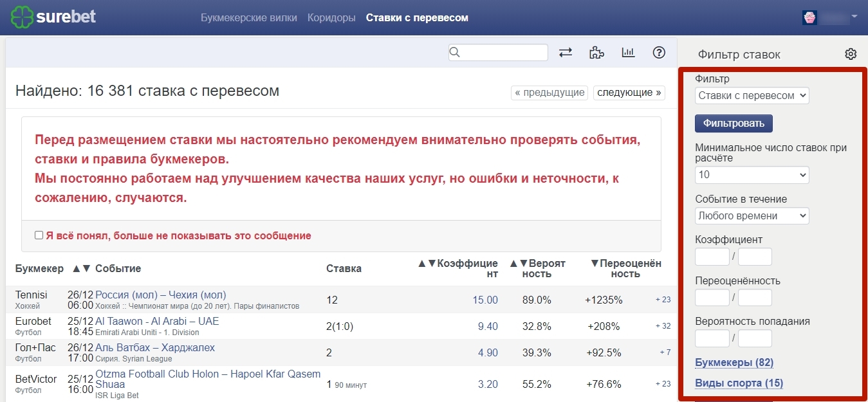Click the '+1235%' overvalue cell
Viewport: 868px width, 402px height.
(604, 300)
